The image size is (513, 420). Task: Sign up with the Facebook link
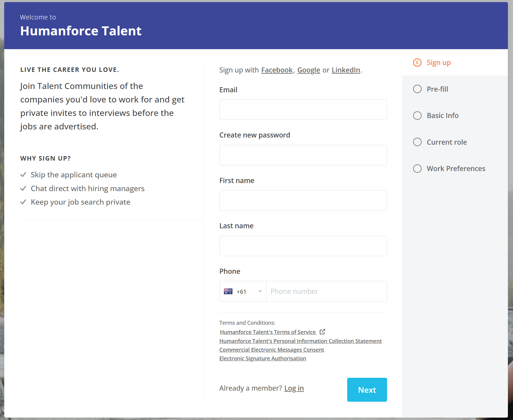[277, 70]
